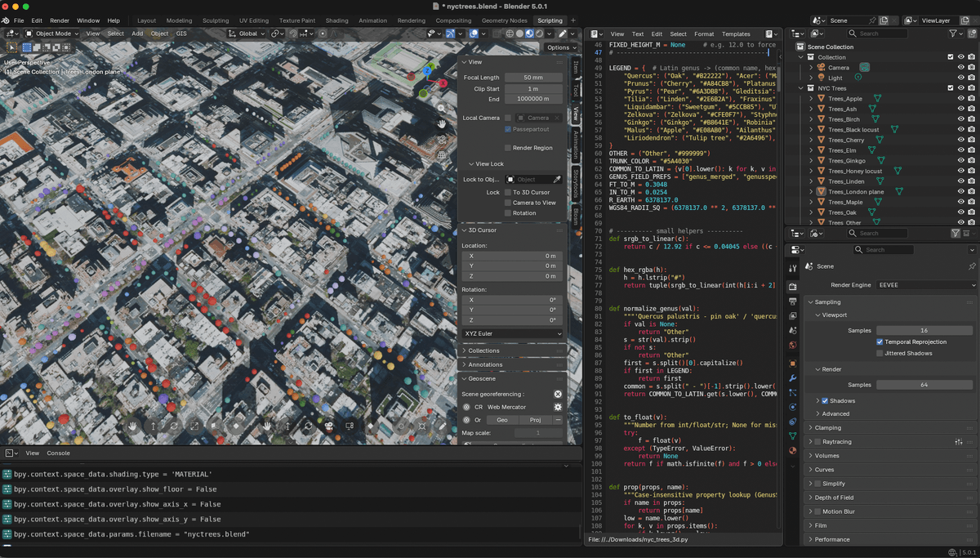Hide the Trees_Ginkgo collection in viewport
The height and width of the screenshot is (558, 980).
[960, 160]
